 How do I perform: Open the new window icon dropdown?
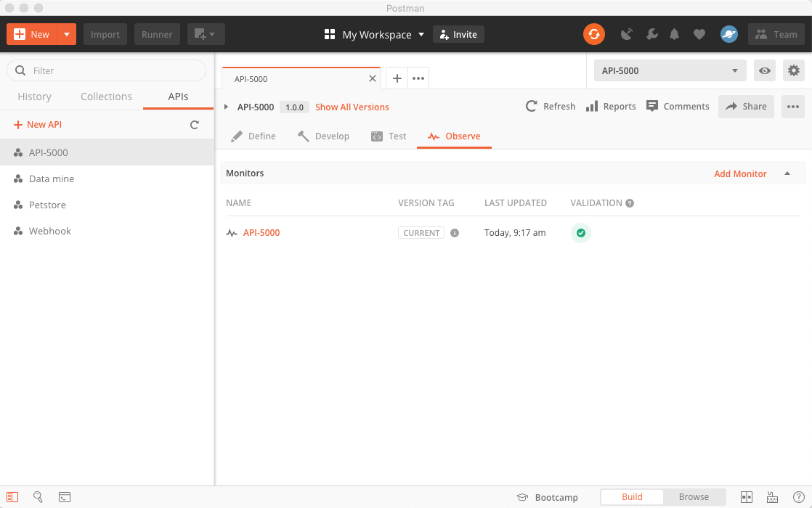206,34
